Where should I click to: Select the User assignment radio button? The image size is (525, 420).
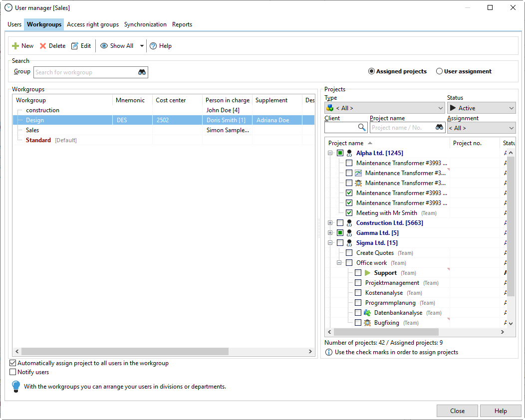[439, 71]
